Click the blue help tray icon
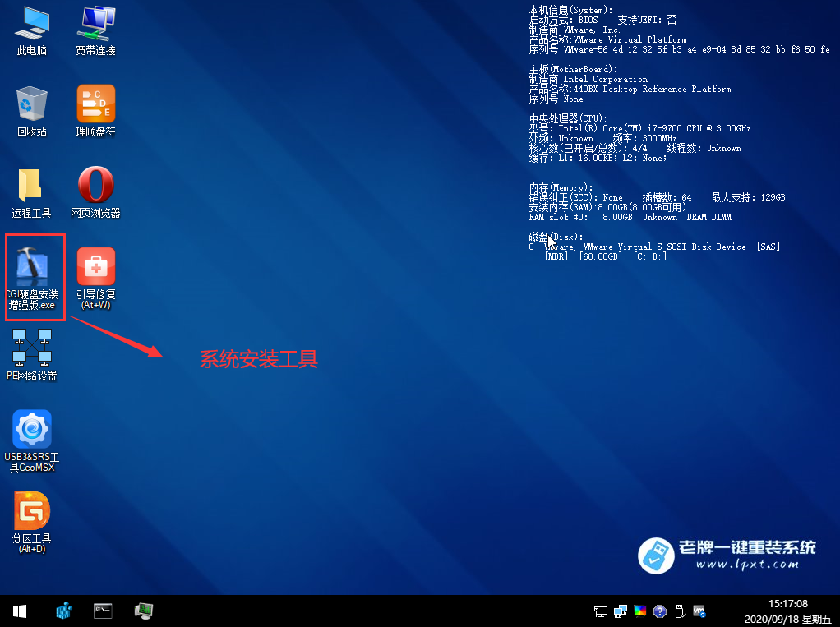 coord(659,611)
